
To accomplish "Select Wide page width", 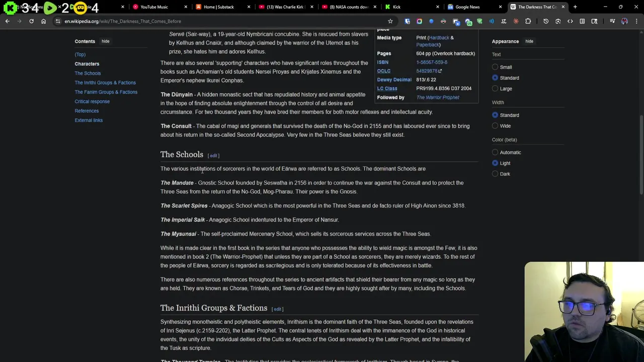I will click(495, 126).
